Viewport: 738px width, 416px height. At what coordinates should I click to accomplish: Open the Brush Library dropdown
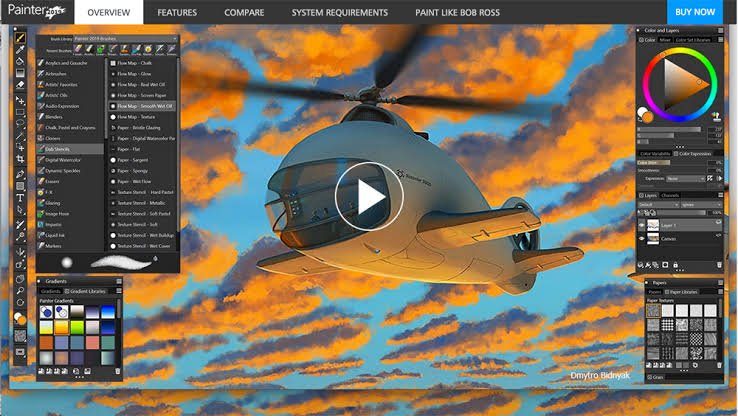tap(125, 39)
